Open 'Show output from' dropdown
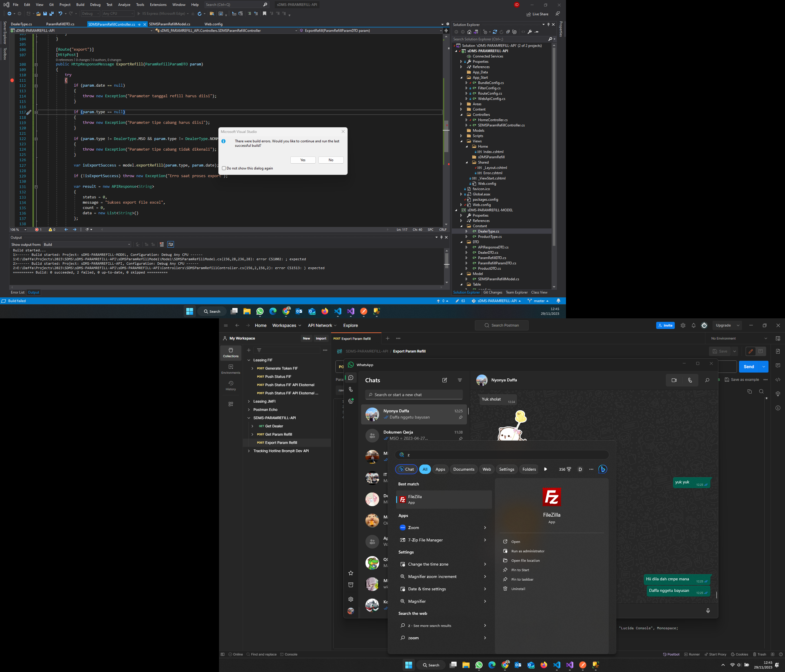The height and width of the screenshot is (672, 785). pyautogui.click(x=87, y=244)
